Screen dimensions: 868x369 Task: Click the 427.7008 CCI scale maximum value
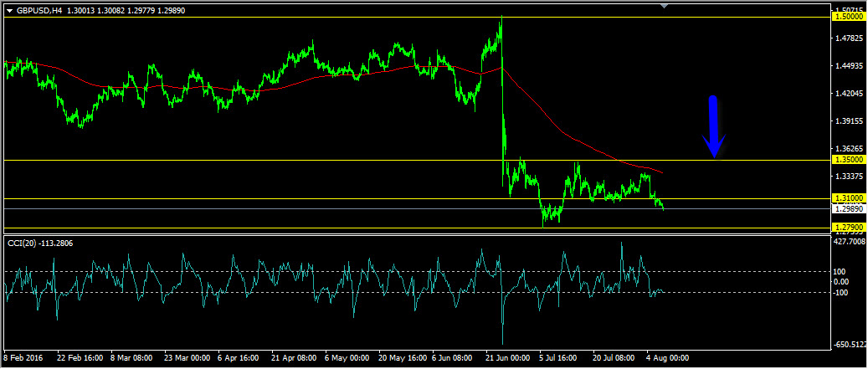pos(849,242)
